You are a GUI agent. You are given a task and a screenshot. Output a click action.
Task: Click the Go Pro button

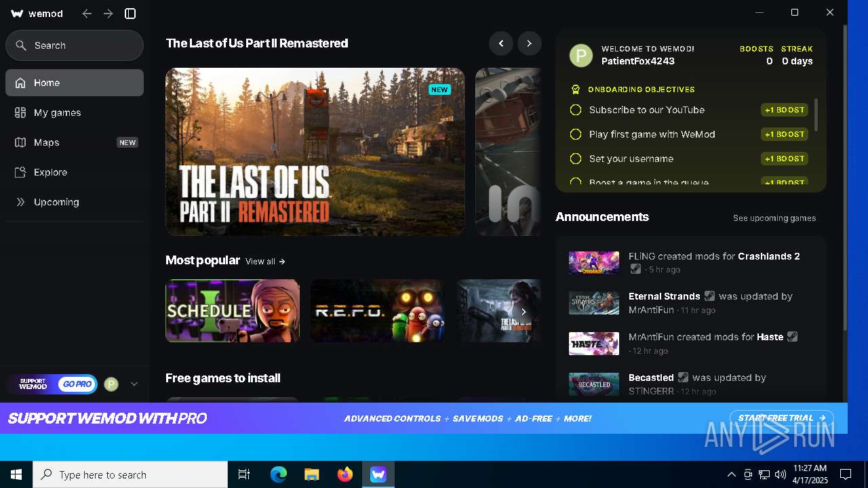pyautogui.click(x=77, y=384)
